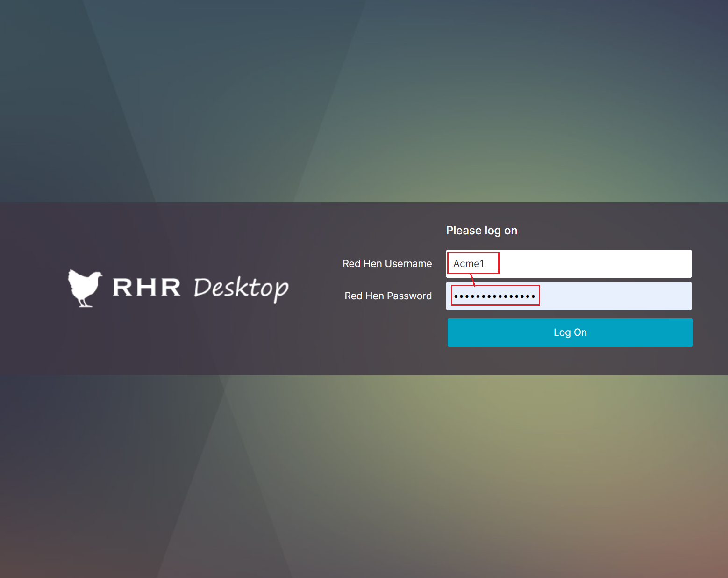
Task: Click the highlighted Acme1 username box
Action: [473, 263]
